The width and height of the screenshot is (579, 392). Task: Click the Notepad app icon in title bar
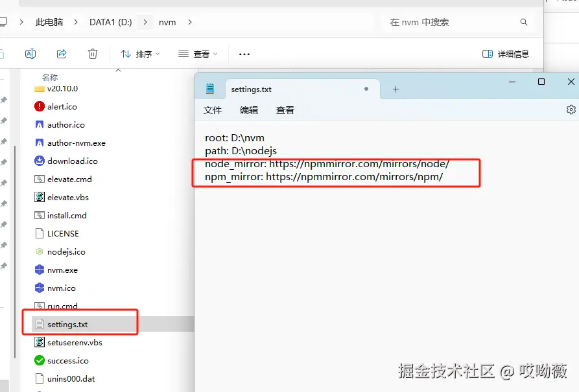(x=209, y=89)
